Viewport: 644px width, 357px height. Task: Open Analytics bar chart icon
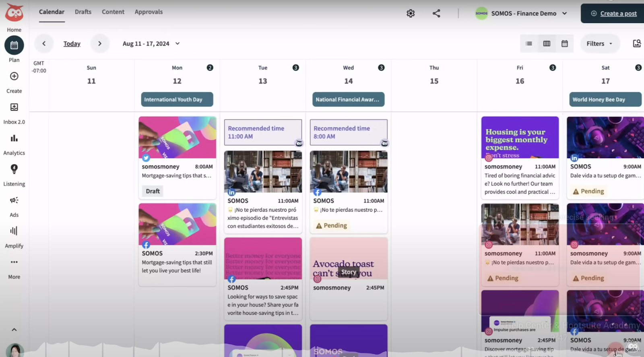point(14,138)
